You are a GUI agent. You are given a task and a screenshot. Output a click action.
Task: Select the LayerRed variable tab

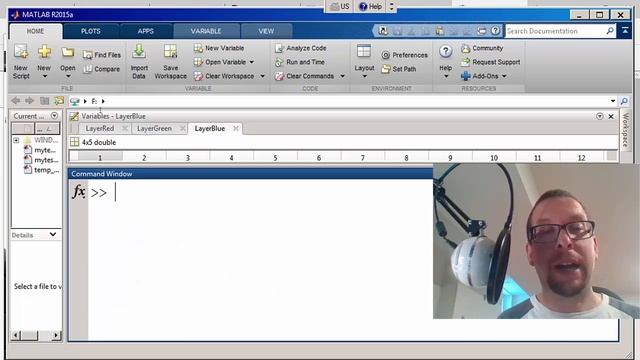100,128
